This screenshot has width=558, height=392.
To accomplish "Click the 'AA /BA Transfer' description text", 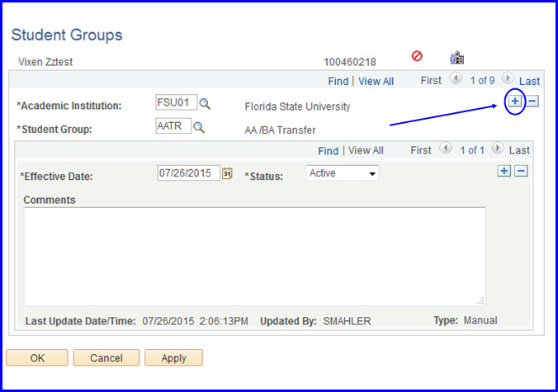I will 280,130.
